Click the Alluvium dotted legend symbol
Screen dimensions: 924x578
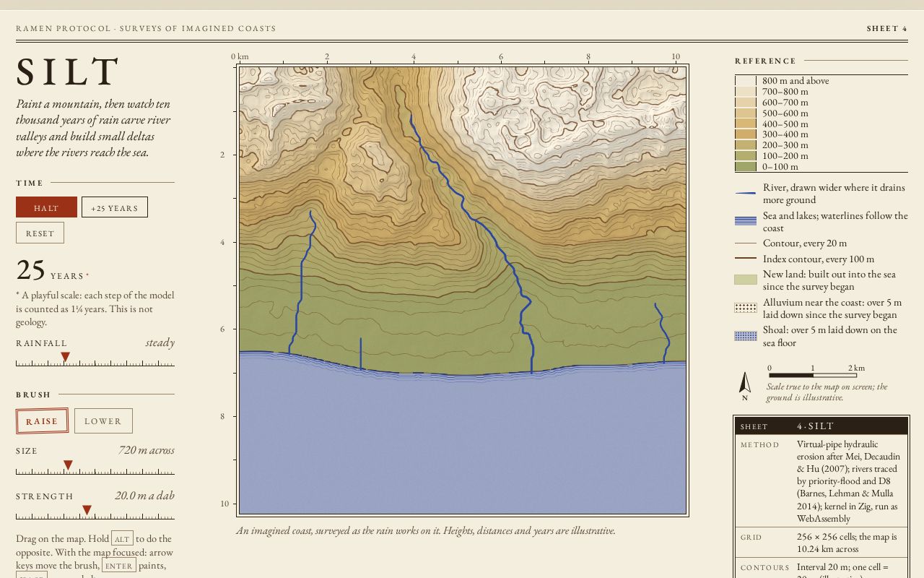746,308
